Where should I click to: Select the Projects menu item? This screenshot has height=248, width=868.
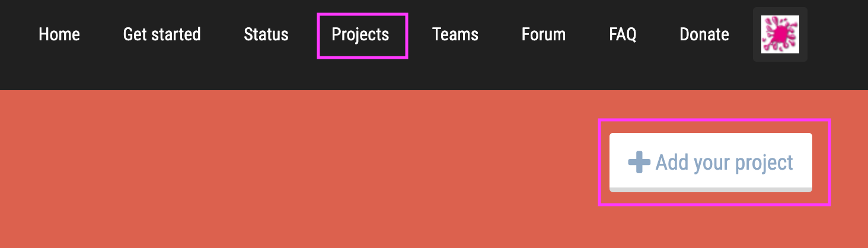point(360,34)
